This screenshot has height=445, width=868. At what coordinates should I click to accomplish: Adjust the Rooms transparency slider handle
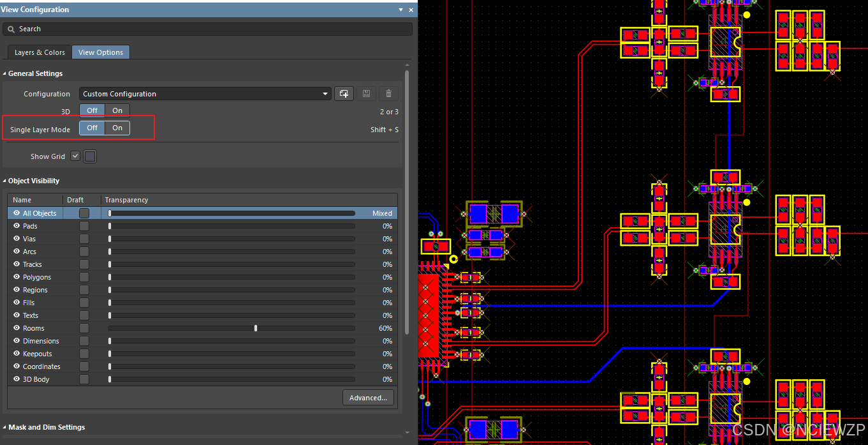[256, 328]
